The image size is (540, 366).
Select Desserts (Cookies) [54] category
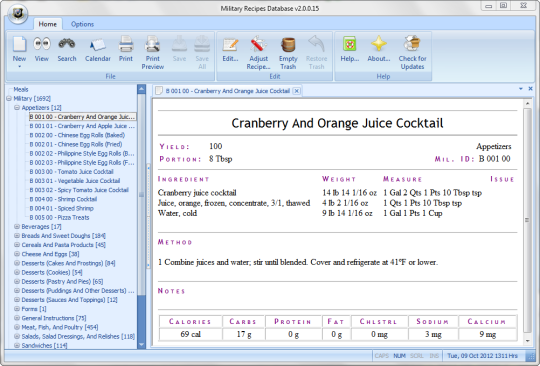(x=52, y=272)
